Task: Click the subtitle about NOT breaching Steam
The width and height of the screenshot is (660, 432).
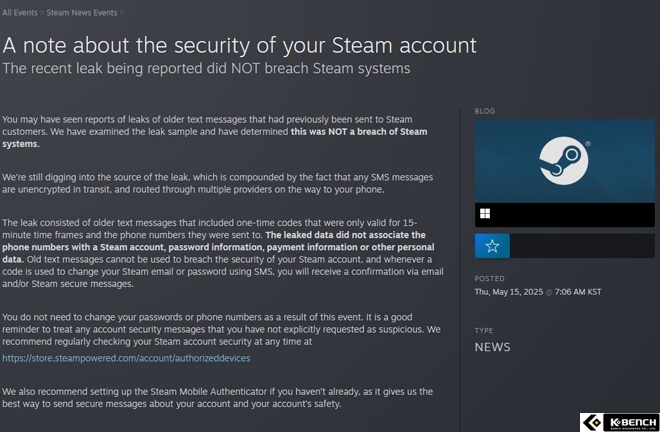Action: point(206,68)
